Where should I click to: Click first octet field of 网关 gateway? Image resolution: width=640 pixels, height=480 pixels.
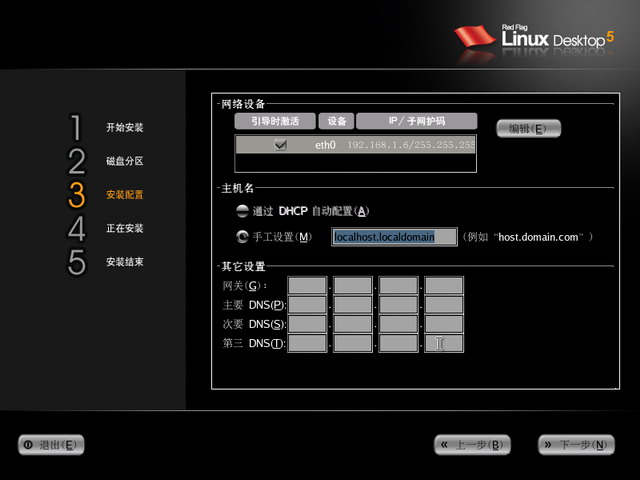[x=307, y=285]
